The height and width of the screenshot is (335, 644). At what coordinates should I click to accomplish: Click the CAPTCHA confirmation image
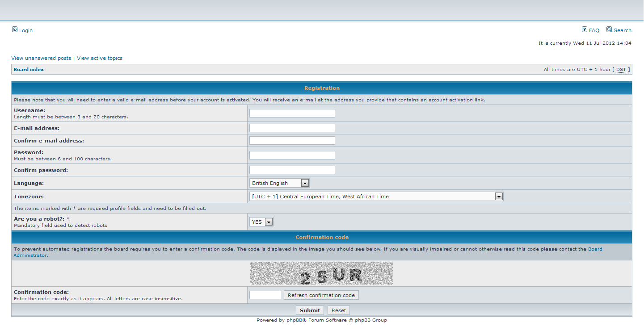[321, 273]
